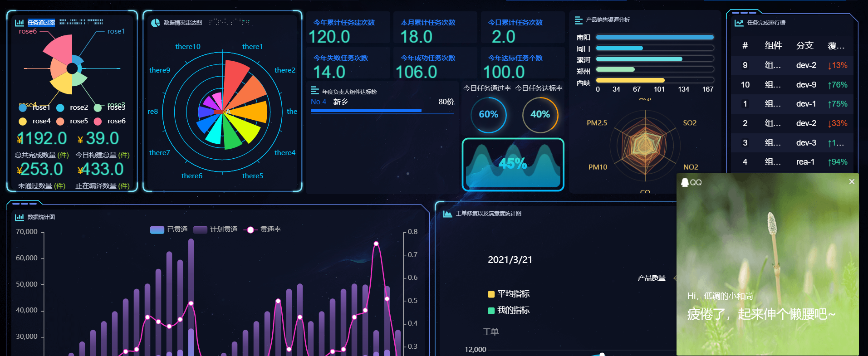Click the 本月累计任务次数 value 18.0
The image size is (868, 356).
417,37
